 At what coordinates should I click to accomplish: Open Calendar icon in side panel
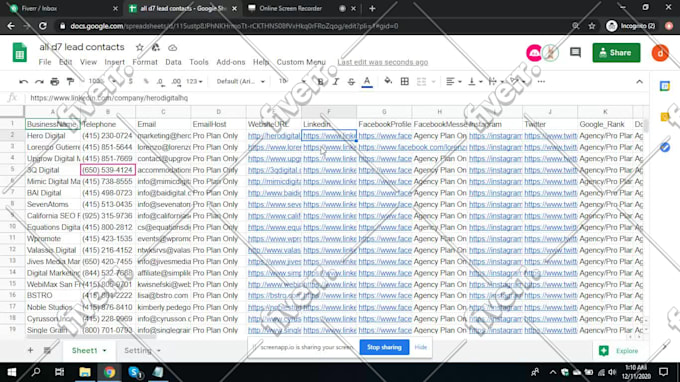tap(665, 86)
